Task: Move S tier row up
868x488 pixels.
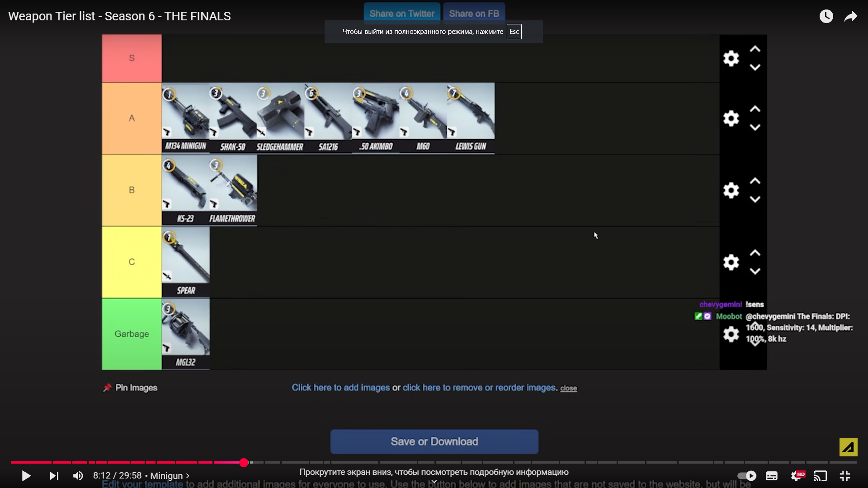Action: coord(755,49)
